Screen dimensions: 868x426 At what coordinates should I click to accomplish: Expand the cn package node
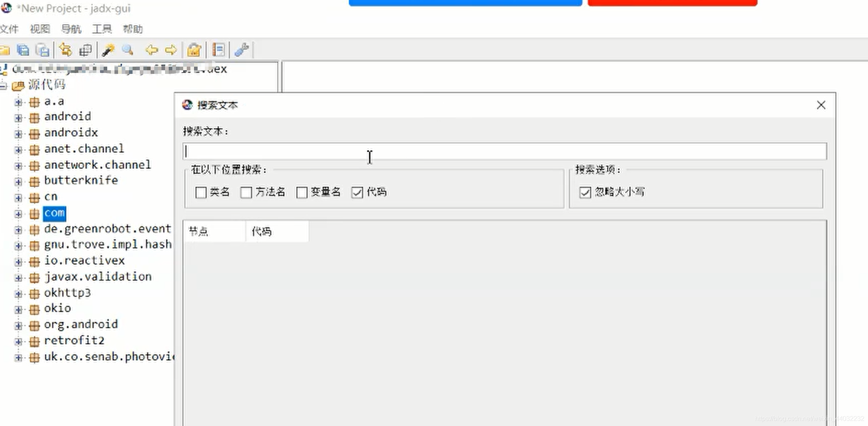tap(18, 198)
